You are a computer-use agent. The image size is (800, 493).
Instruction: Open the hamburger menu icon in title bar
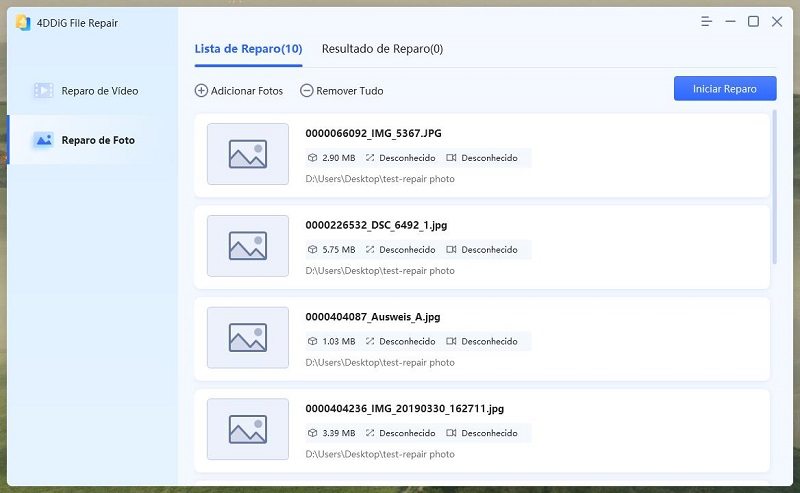(706, 21)
